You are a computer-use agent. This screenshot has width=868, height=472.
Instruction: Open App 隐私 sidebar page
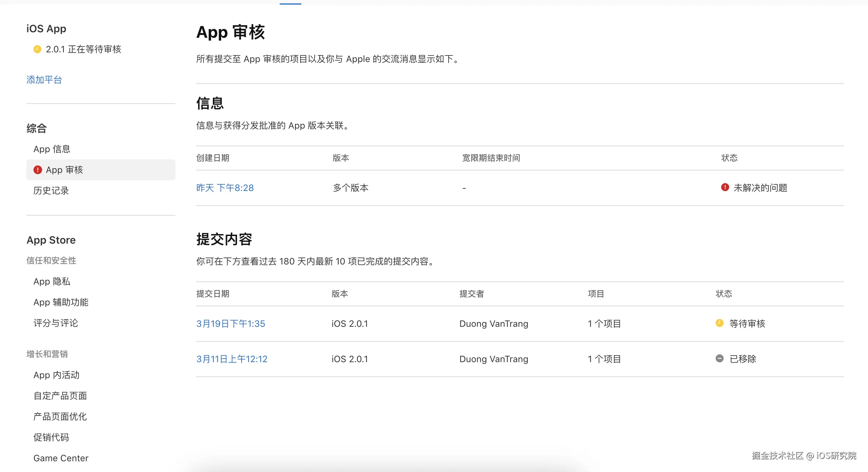pyautogui.click(x=52, y=281)
